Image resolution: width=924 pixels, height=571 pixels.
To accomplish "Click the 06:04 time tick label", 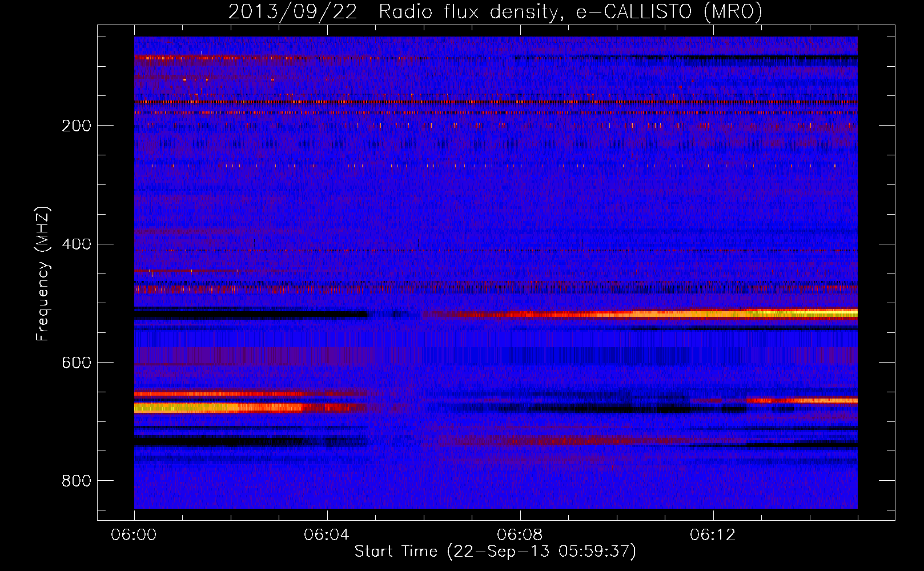I will click(327, 535).
